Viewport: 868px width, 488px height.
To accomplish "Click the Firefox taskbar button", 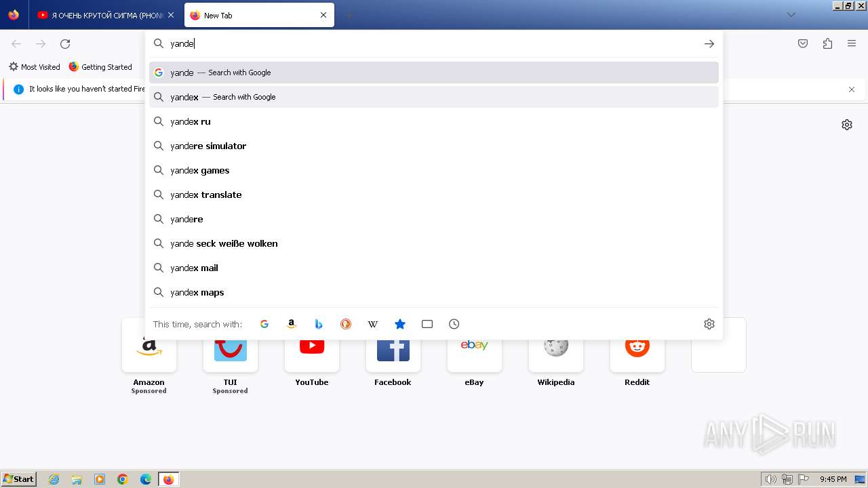I will point(168,479).
